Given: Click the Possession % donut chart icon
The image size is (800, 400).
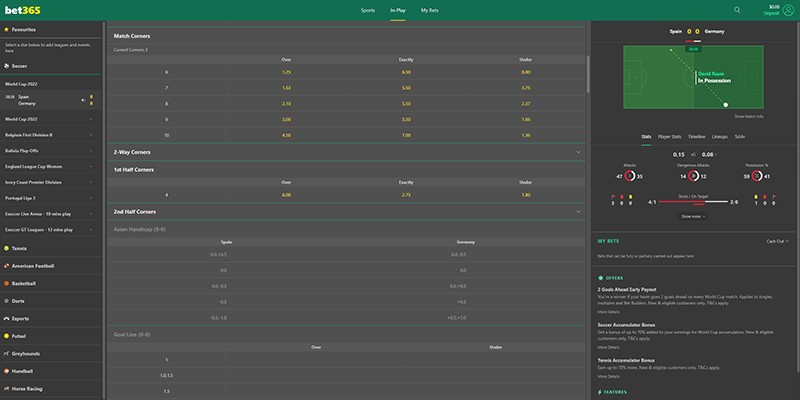Looking at the screenshot, I should click(757, 177).
